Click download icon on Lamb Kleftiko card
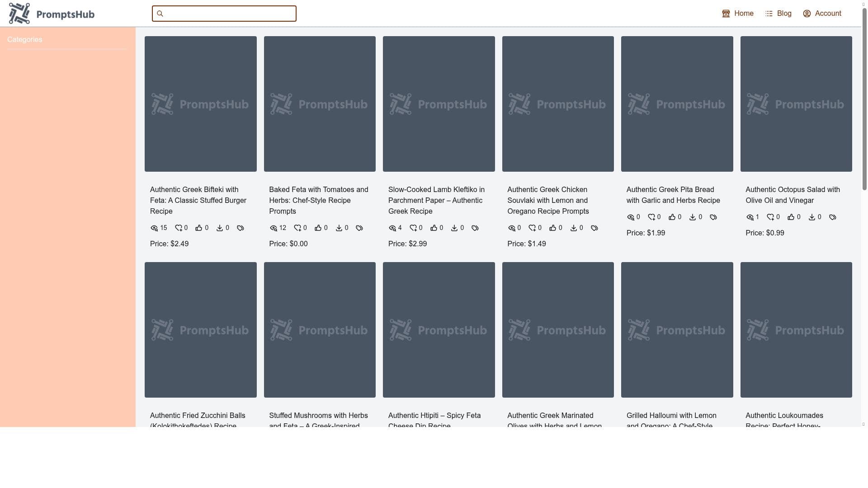Viewport: 868px width, 488px height. (454, 228)
